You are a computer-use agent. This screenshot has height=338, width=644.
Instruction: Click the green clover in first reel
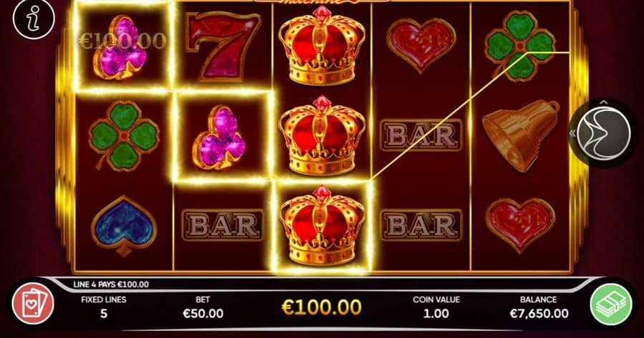124,136
